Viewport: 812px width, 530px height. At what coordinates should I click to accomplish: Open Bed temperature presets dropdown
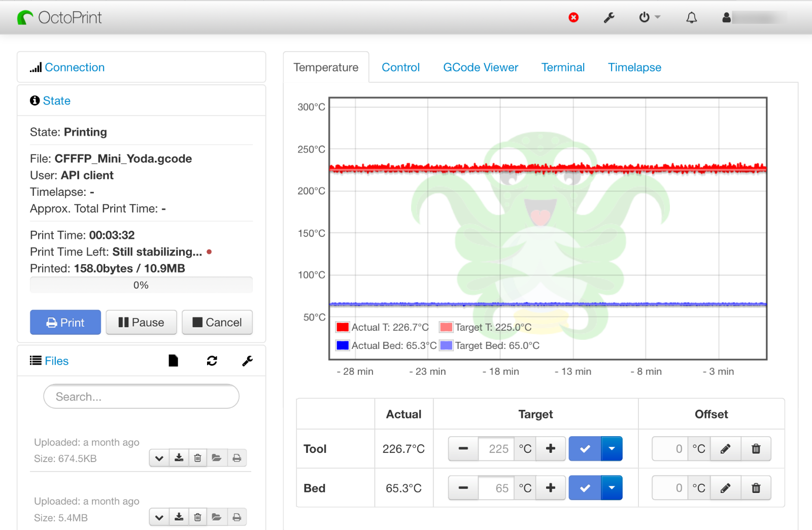pos(612,488)
